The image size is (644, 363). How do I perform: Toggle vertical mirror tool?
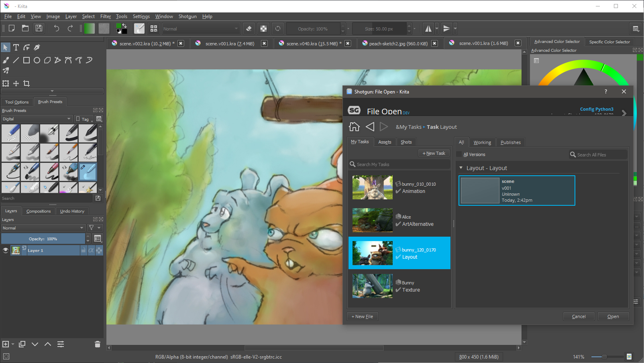click(x=446, y=28)
